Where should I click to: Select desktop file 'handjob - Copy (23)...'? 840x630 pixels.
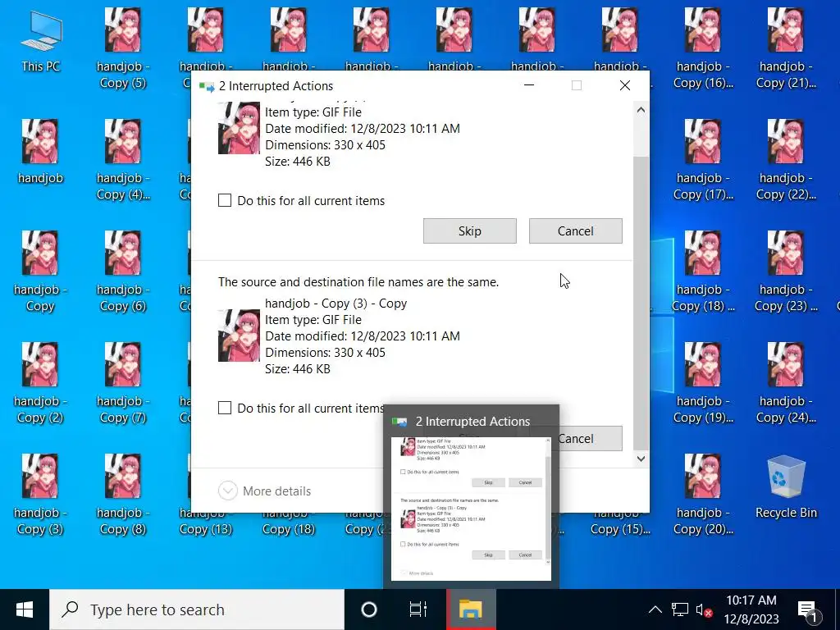pyautogui.click(x=786, y=271)
